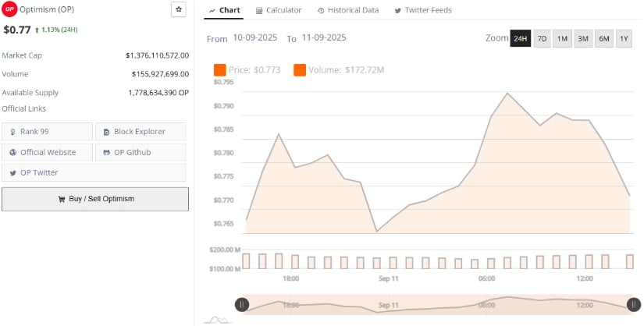Click the Github icon beside OP Github
The width and height of the screenshot is (644, 326).
tap(106, 152)
